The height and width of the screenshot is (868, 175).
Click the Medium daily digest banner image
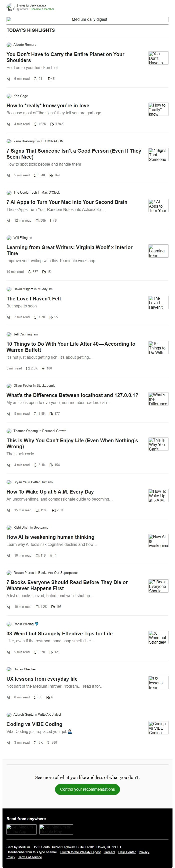point(87,20)
